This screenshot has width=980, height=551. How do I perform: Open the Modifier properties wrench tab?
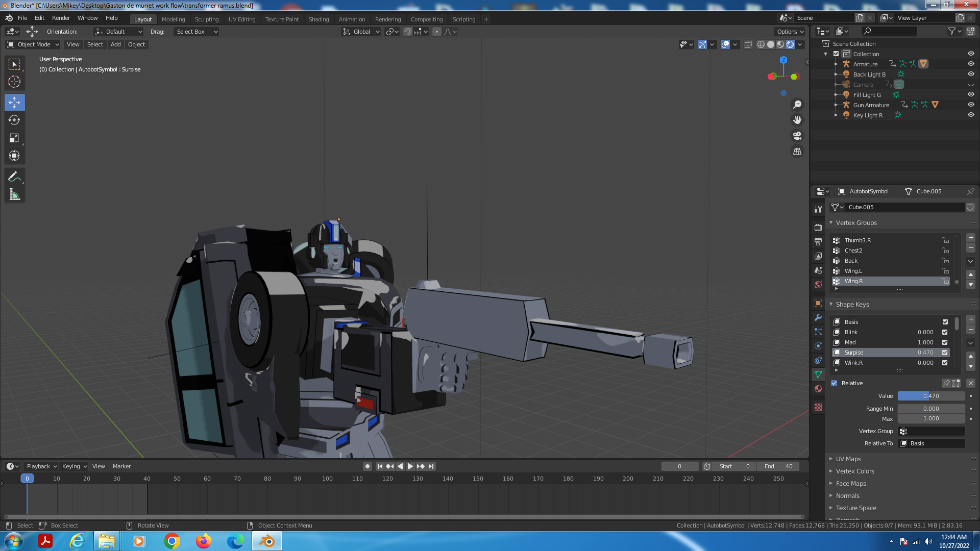(x=818, y=317)
